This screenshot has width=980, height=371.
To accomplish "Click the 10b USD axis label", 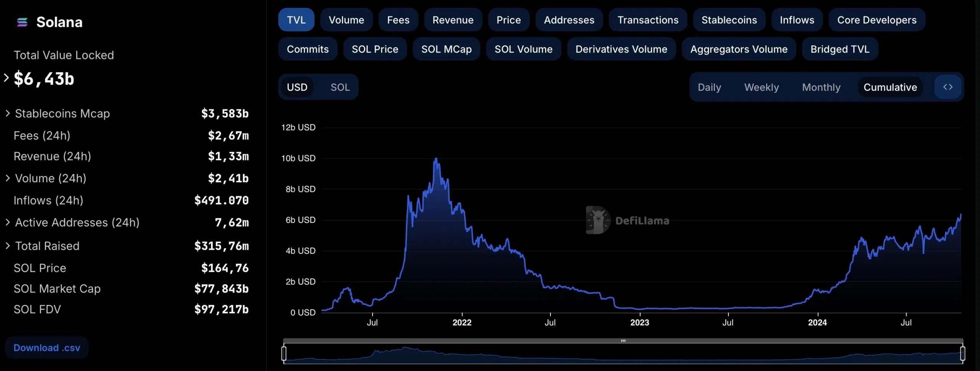I will point(298,158).
